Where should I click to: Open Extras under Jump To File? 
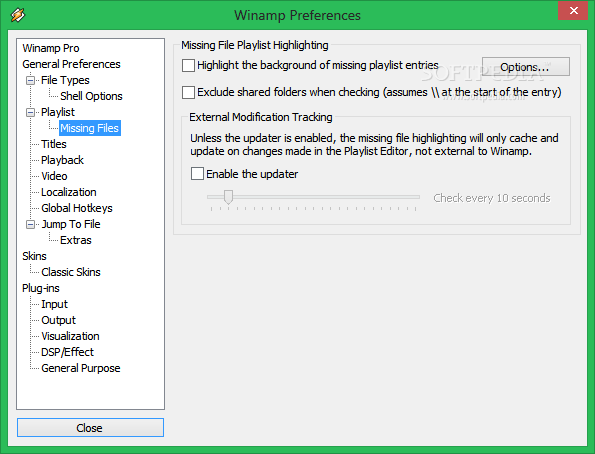click(76, 240)
